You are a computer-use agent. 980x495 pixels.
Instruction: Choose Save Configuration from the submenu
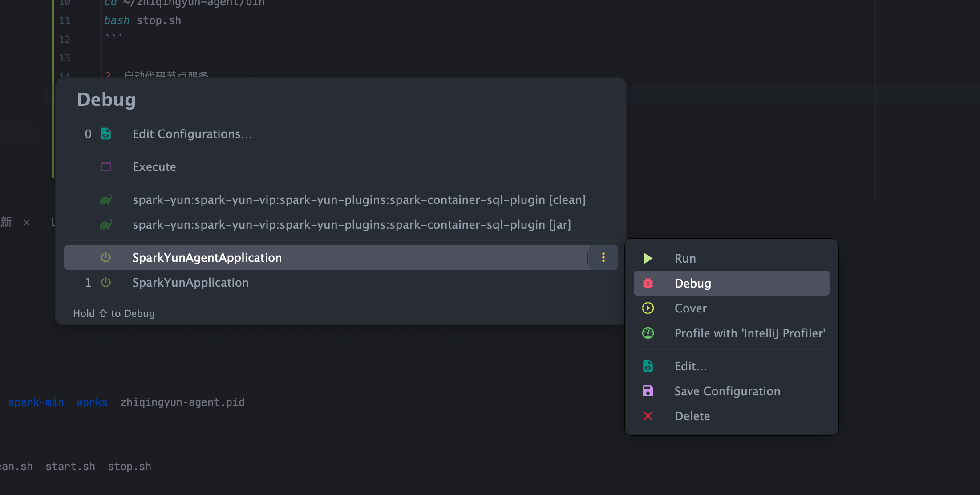[x=727, y=391]
